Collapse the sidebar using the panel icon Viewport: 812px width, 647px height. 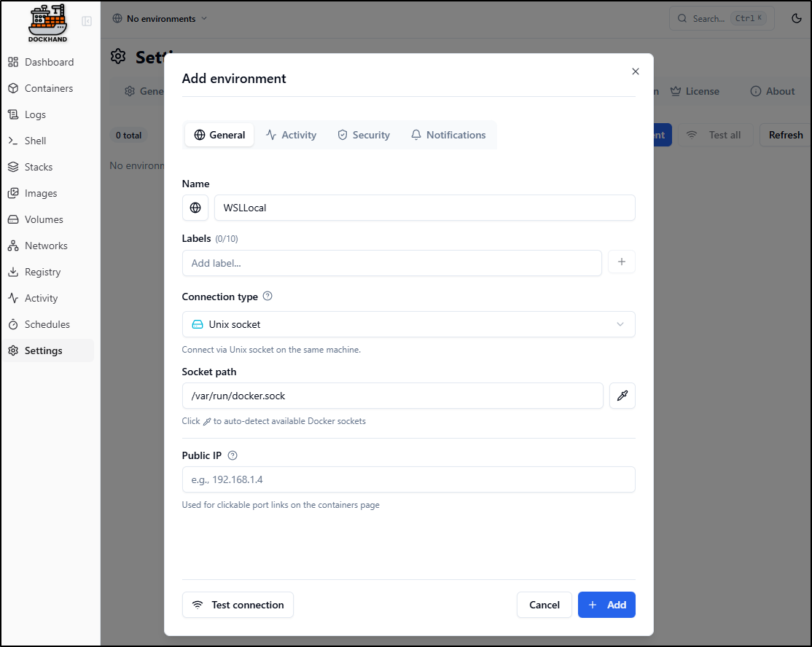click(87, 21)
